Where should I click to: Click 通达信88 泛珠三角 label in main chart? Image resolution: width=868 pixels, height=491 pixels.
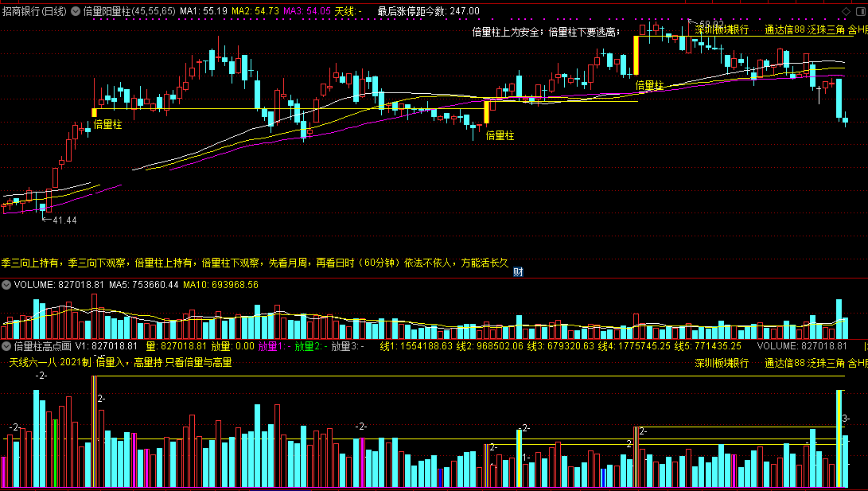click(x=805, y=30)
